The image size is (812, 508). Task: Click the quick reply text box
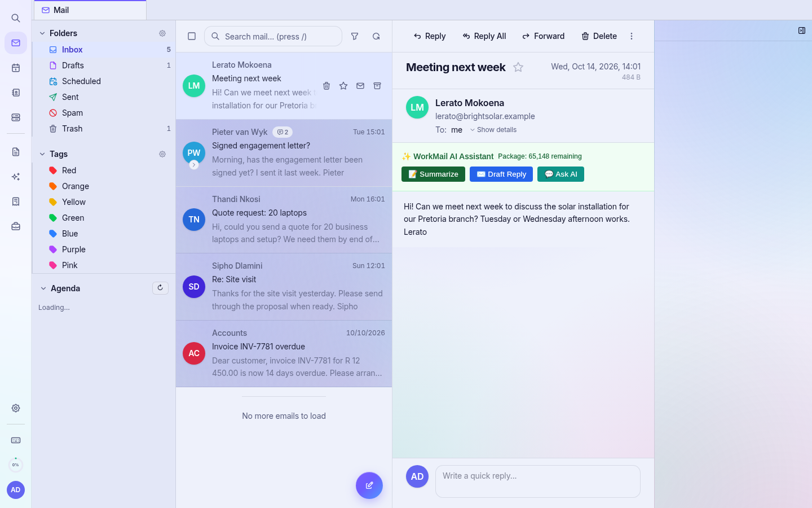click(x=538, y=481)
